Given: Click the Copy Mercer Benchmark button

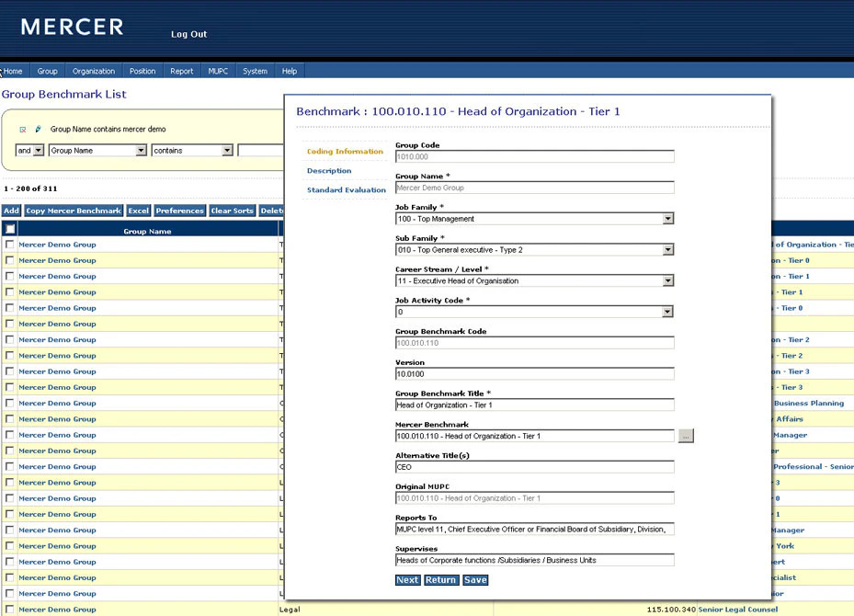Looking at the screenshot, I should pyautogui.click(x=74, y=211).
